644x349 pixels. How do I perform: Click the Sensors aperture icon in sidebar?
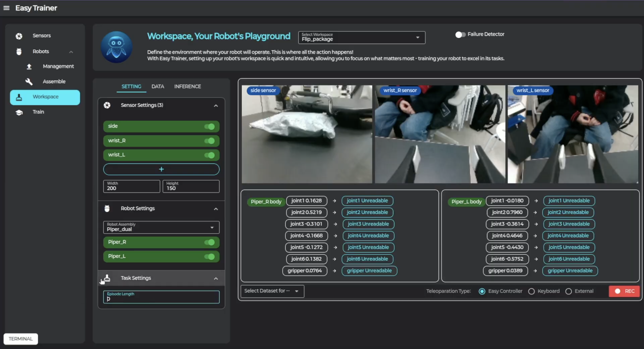click(19, 36)
